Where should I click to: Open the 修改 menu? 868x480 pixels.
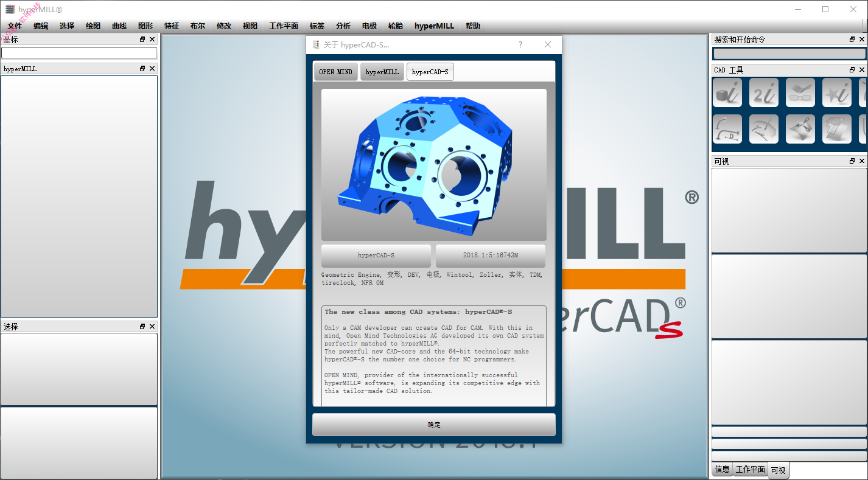(224, 26)
